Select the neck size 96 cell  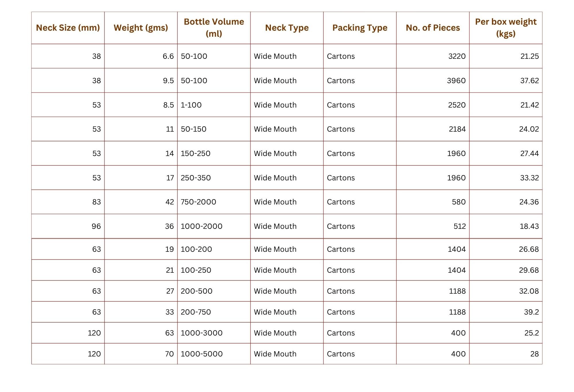tap(96, 226)
